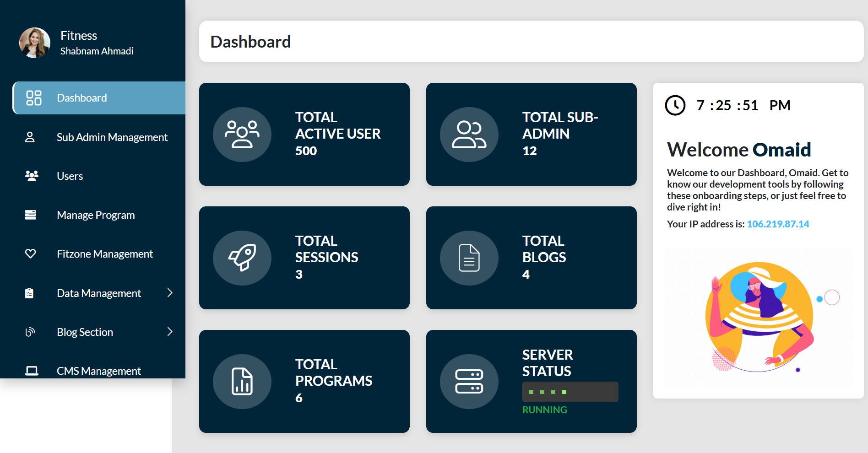Expand the Blog Section submenu
This screenshot has width=868, height=453.
tap(170, 331)
